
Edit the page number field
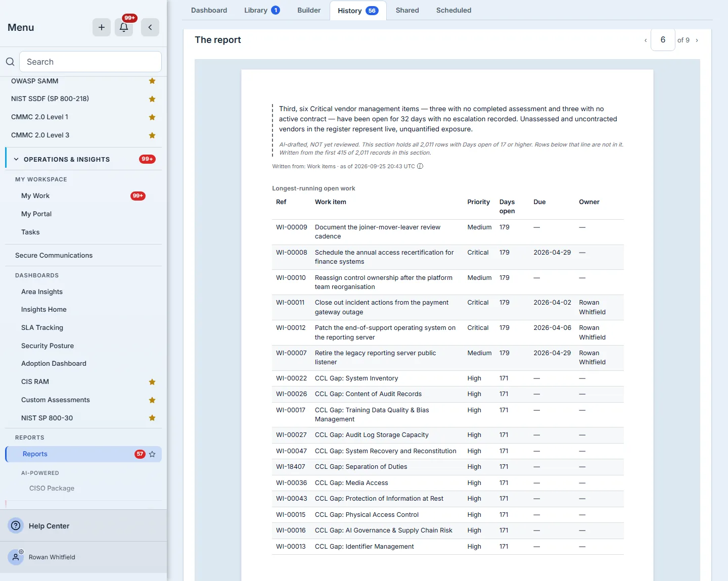tap(663, 40)
